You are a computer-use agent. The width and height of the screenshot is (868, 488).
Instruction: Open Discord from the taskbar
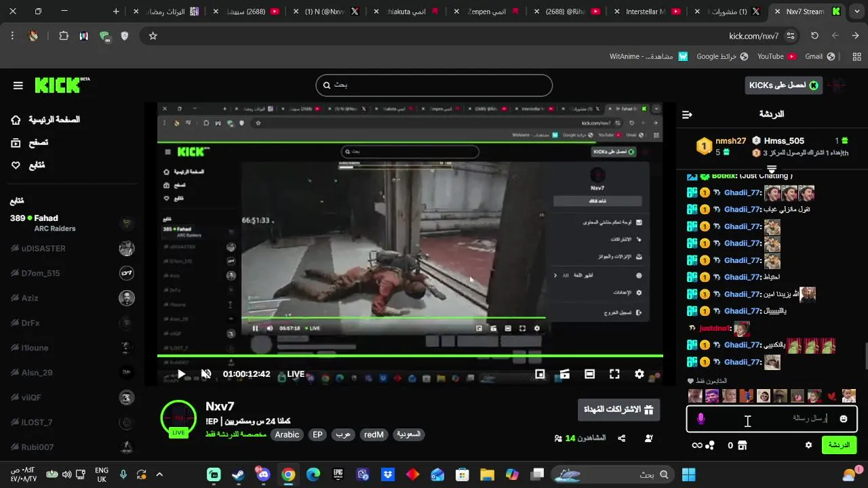coord(263,474)
